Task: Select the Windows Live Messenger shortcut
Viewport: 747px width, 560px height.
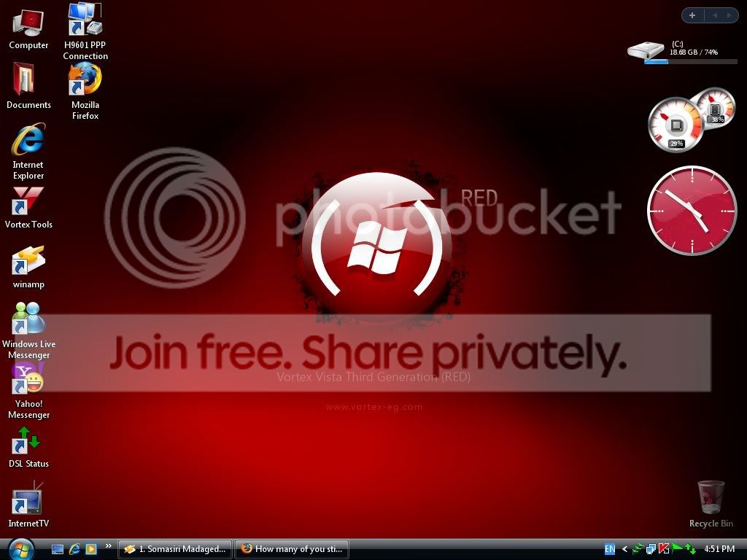Action: (x=28, y=331)
